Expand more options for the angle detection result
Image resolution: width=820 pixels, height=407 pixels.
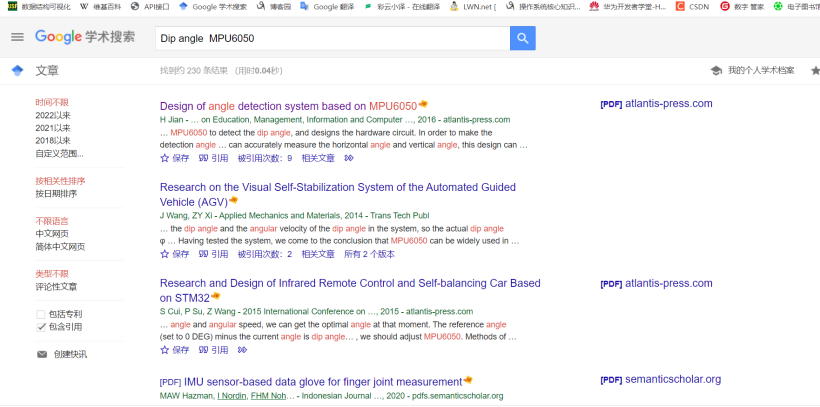[349, 158]
